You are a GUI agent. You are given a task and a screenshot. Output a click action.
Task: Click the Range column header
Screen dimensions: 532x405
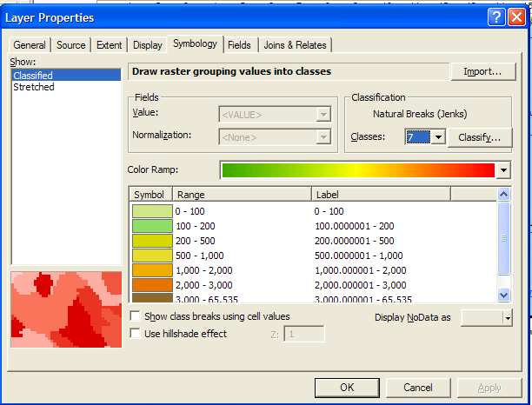click(x=242, y=195)
